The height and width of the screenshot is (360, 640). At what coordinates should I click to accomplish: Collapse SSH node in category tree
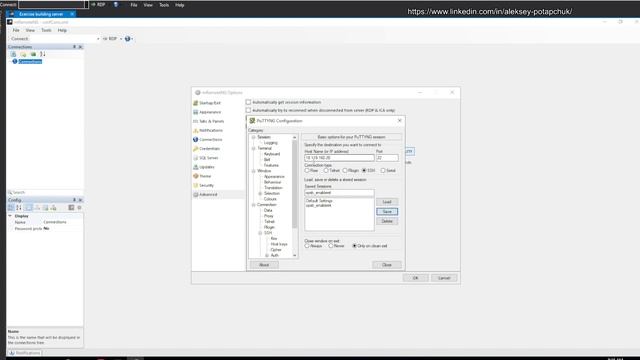(260, 233)
